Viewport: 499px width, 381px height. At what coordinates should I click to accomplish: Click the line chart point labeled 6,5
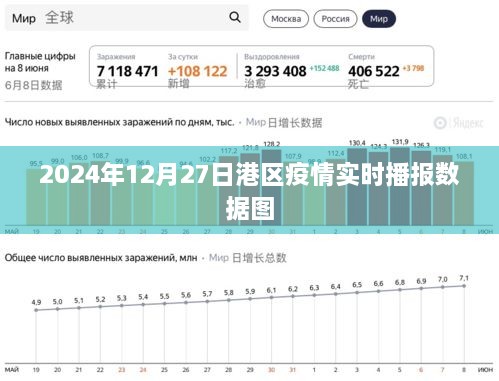click(357, 292)
